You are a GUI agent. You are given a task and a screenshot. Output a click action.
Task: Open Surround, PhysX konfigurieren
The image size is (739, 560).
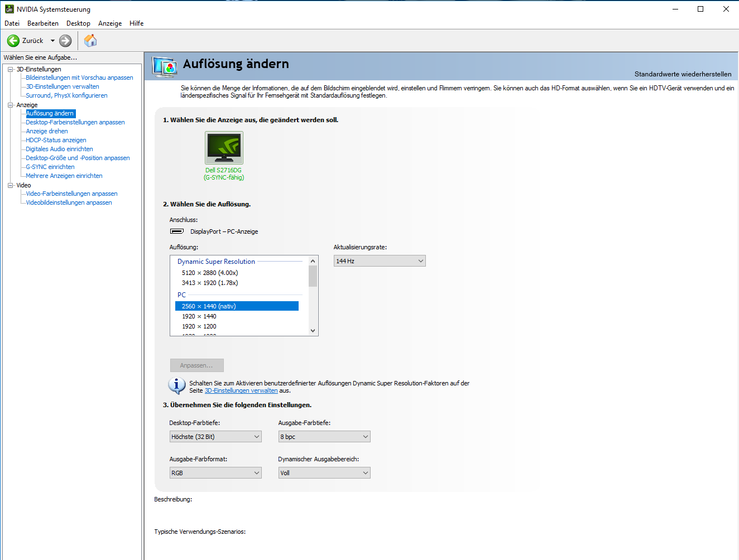[x=66, y=95]
